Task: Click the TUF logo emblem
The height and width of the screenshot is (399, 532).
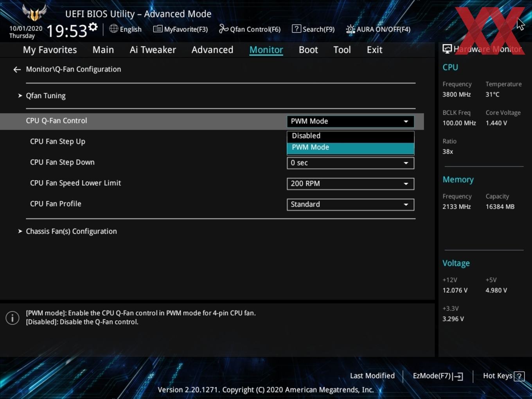Action: (x=34, y=13)
